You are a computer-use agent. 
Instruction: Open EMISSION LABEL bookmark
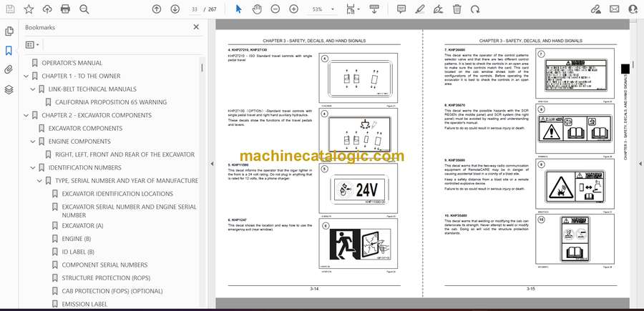click(x=84, y=305)
